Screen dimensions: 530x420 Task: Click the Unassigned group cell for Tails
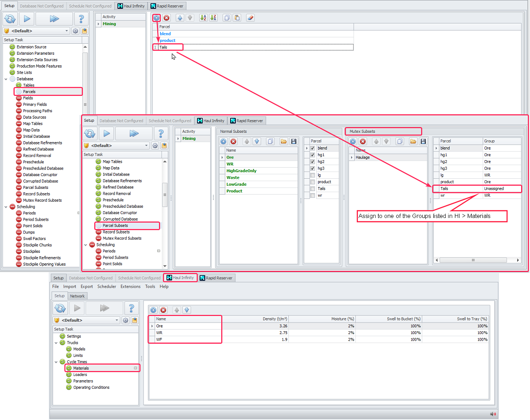point(493,188)
